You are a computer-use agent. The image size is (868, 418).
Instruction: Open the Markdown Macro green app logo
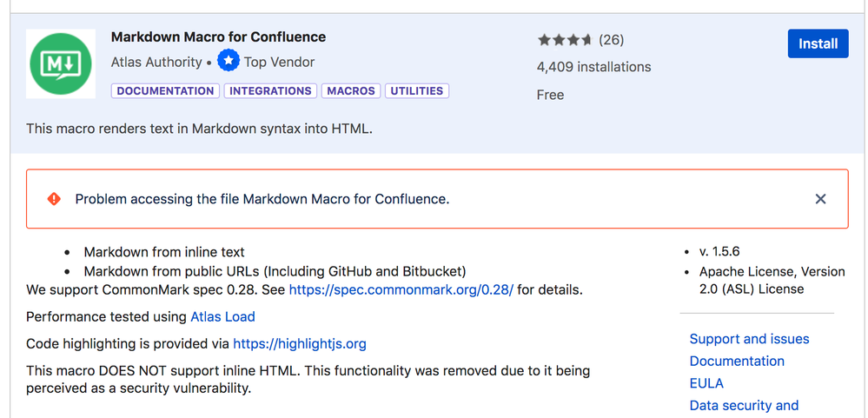click(61, 63)
